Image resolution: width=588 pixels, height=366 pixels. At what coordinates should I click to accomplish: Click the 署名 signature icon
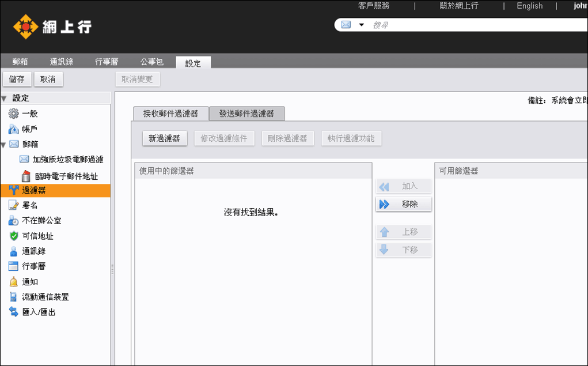click(x=13, y=205)
